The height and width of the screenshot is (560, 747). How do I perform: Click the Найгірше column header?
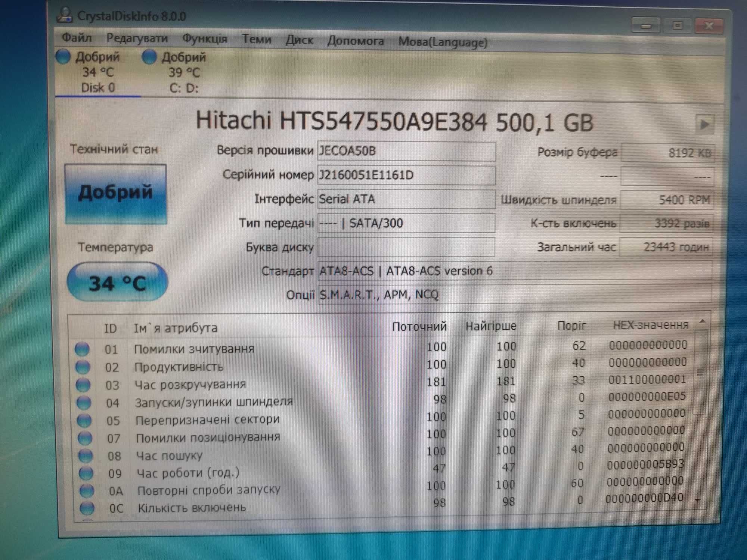(490, 326)
